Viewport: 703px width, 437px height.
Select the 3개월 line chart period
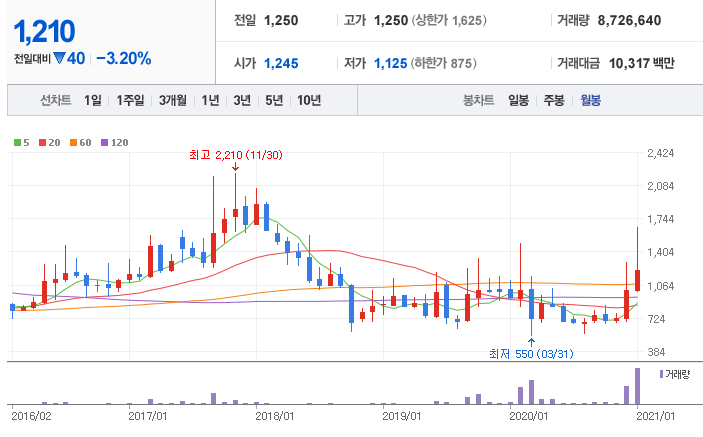pos(173,100)
